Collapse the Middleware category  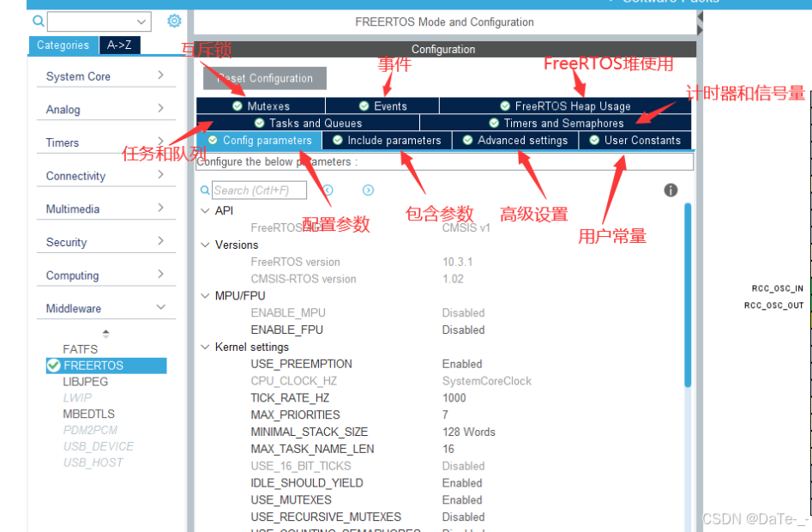[x=106, y=308]
